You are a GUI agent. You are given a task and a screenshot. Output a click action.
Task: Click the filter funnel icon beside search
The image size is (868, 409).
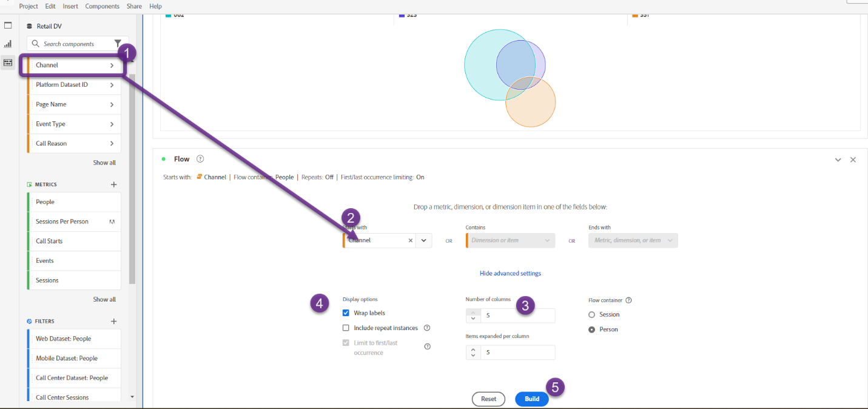[x=118, y=44]
